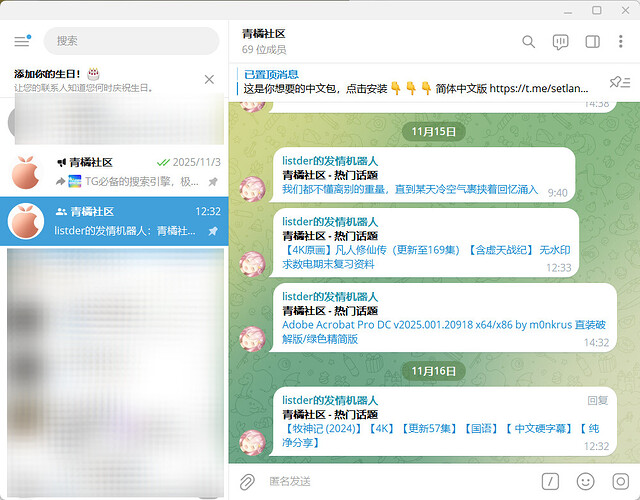
Task: Click the 回复 reply button on last message
Action: click(597, 400)
